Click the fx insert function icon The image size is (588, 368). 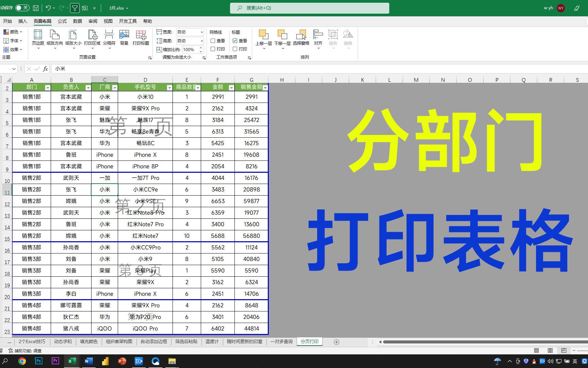[x=45, y=68]
